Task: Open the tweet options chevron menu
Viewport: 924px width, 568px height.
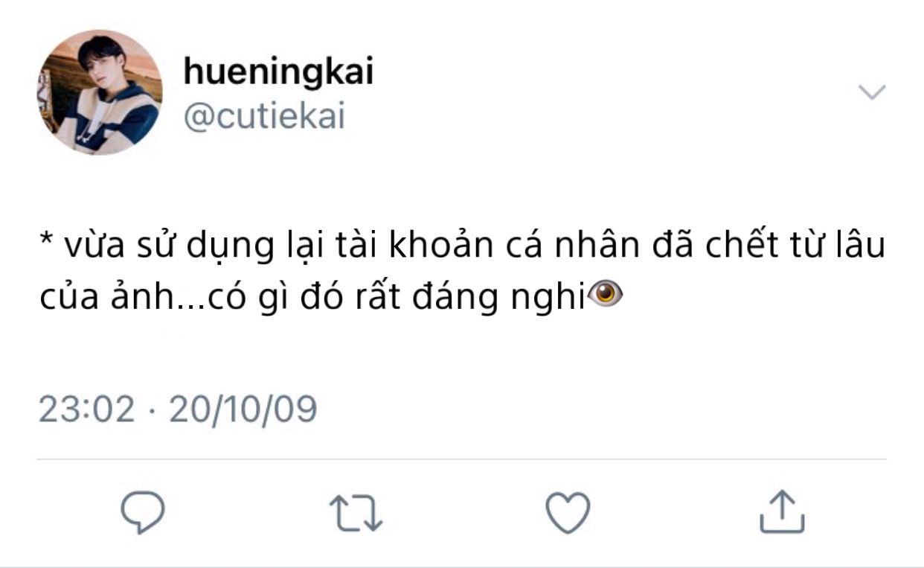Action: (x=872, y=92)
